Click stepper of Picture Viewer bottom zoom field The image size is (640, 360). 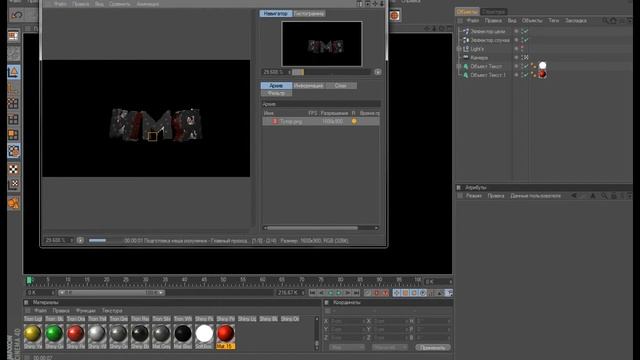71,240
